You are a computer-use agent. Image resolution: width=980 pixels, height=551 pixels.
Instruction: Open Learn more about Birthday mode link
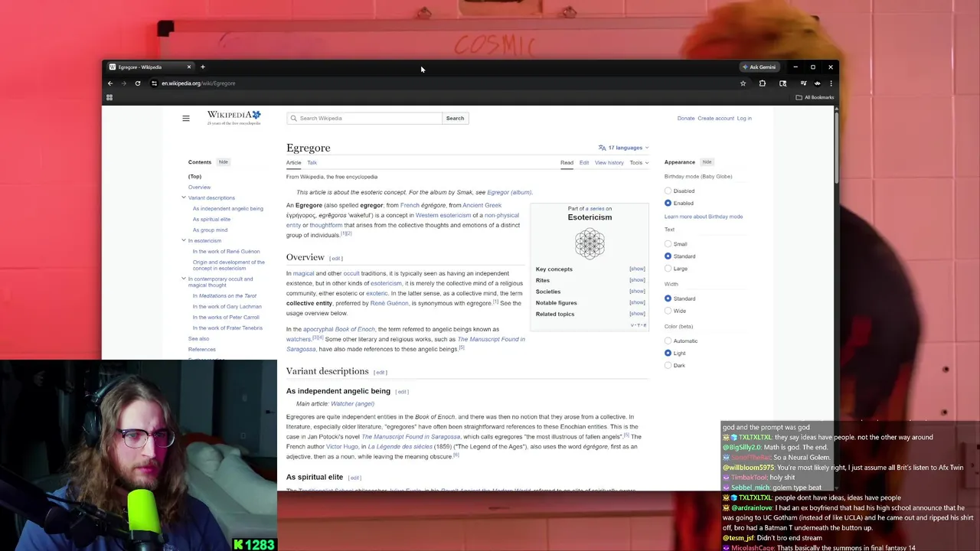point(704,217)
